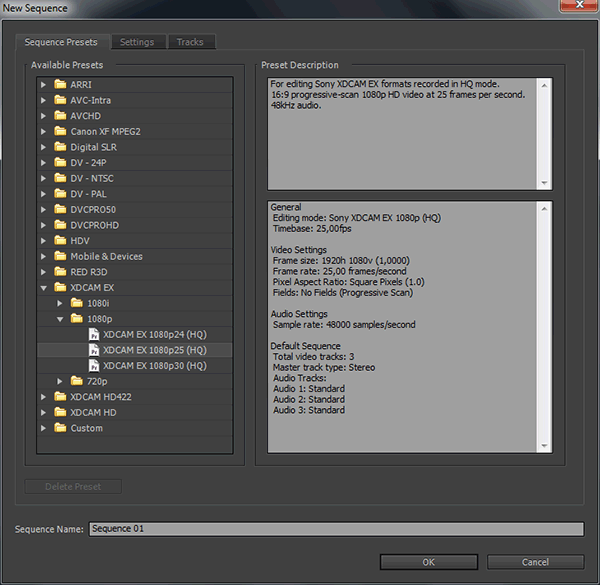Confirm with the OK button
The height and width of the screenshot is (585, 600).
coord(429,562)
